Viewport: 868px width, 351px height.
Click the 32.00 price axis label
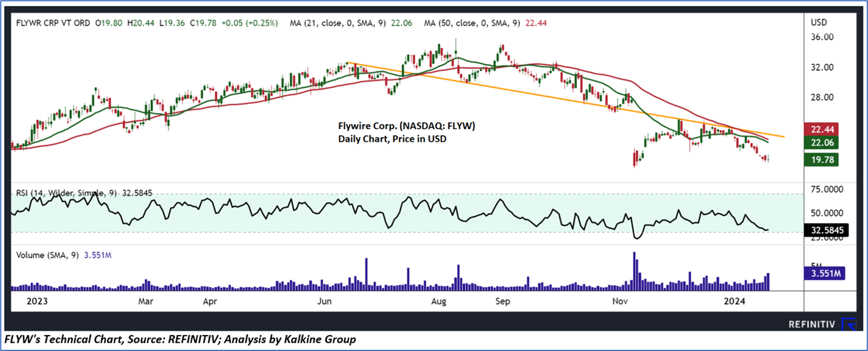coord(822,67)
